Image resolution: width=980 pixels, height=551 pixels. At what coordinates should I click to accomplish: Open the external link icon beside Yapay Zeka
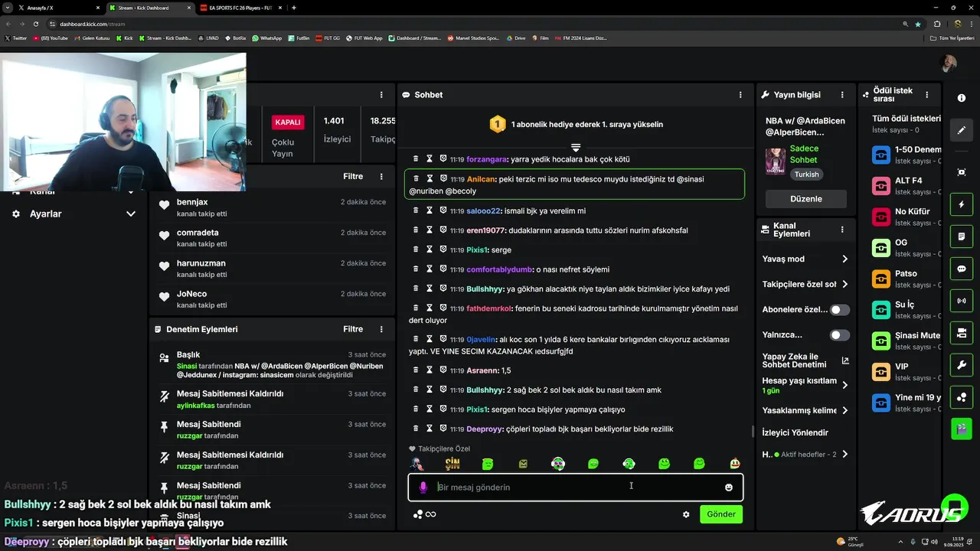pos(845,360)
